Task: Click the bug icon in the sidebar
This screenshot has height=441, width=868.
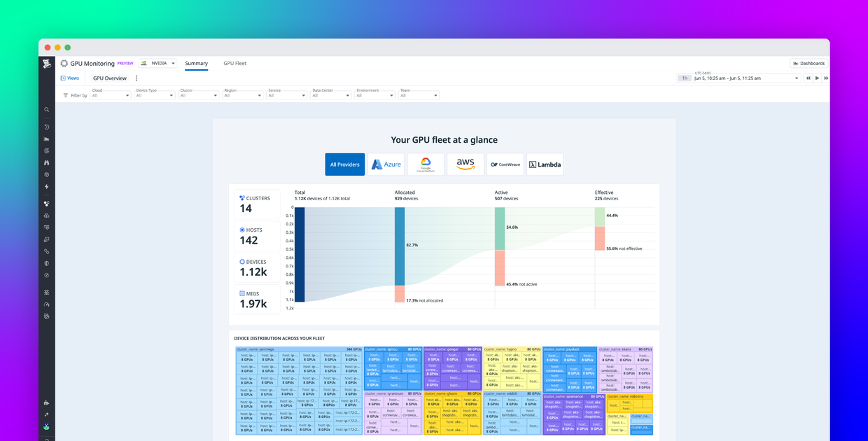Action: point(47,293)
